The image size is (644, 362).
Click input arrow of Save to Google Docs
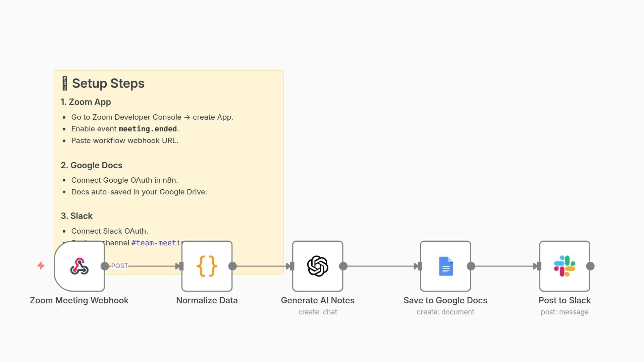point(418,266)
